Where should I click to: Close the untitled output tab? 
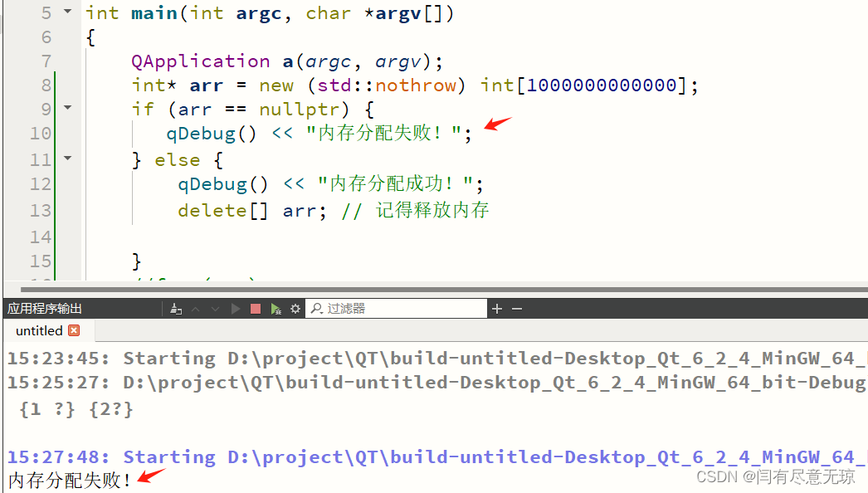(74, 330)
